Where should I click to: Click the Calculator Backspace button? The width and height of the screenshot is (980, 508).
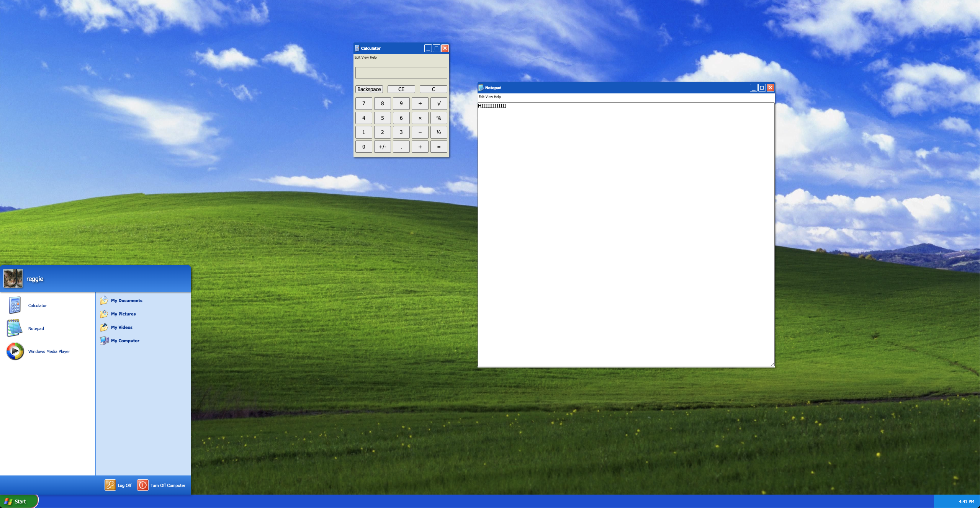[369, 89]
